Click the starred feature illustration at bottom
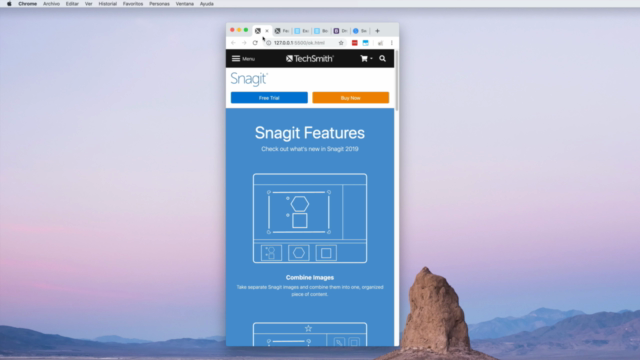The width and height of the screenshot is (640, 360). tap(310, 334)
